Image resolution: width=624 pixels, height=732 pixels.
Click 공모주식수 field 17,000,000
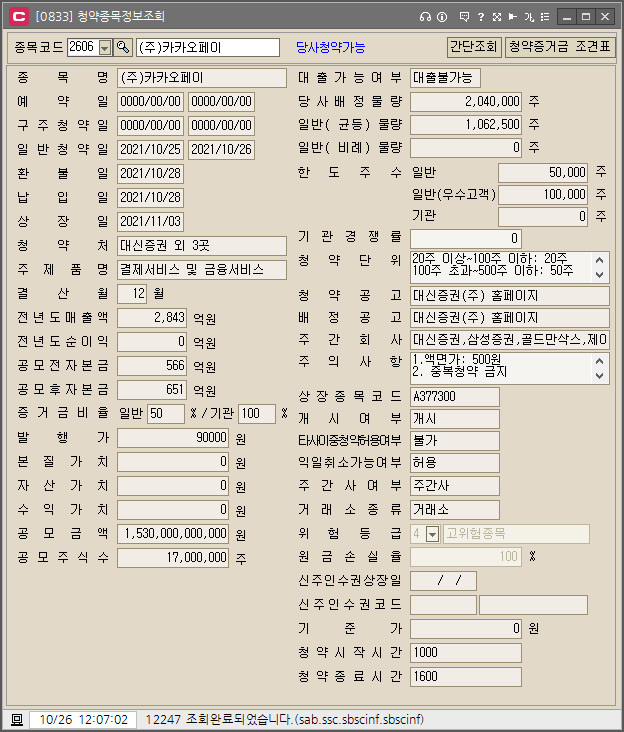[x=173, y=558]
